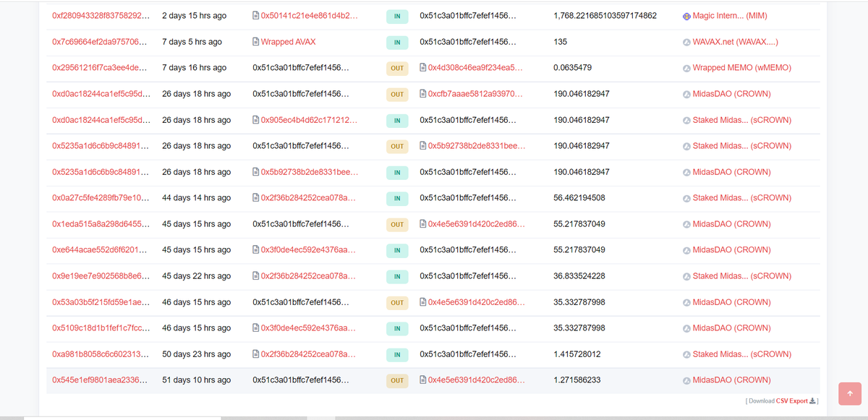The width and height of the screenshot is (868, 420).
Task: Click contract icon beside 0x905ec4b4d62c171212 address
Action: [x=256, y=120]
